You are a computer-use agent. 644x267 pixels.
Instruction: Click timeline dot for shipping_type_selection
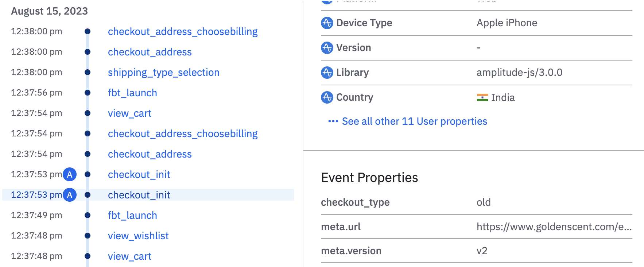click(x=88, y=73)
